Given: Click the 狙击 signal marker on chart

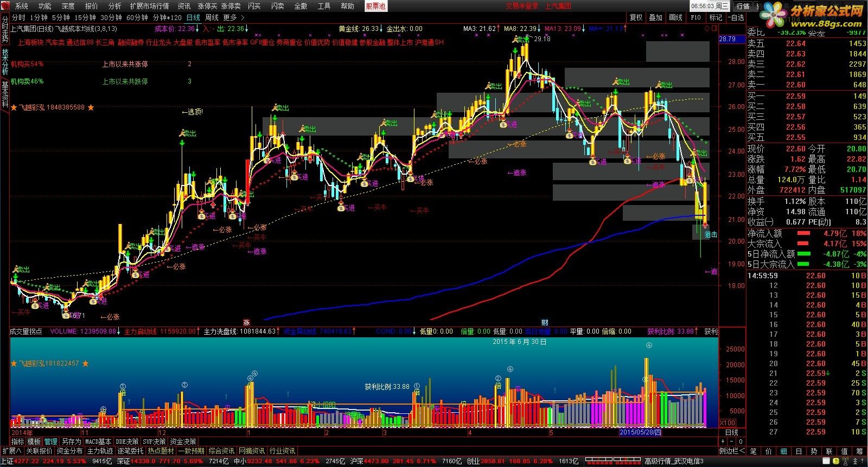Looking at the screenshot, I should pyautogui.click(x=711, y=234).
